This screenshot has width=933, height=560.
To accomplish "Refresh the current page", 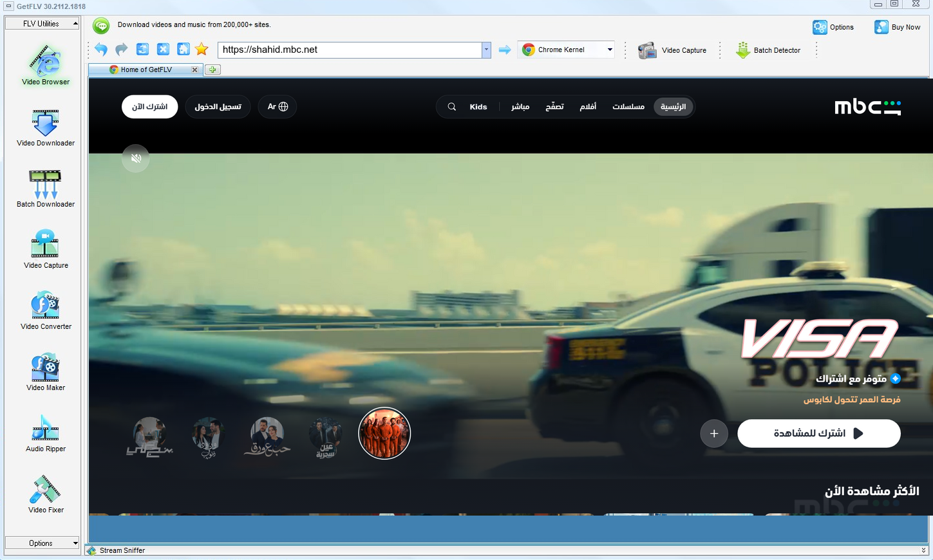I will (142, 50).
